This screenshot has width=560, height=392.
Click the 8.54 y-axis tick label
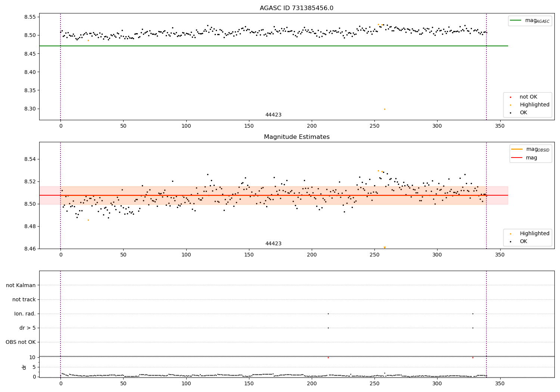30,159
